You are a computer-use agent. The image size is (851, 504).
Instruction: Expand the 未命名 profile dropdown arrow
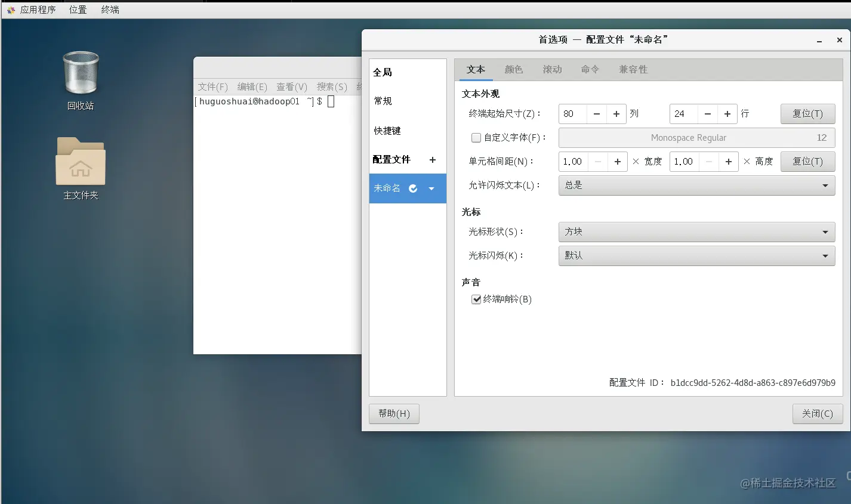(431, 188)
